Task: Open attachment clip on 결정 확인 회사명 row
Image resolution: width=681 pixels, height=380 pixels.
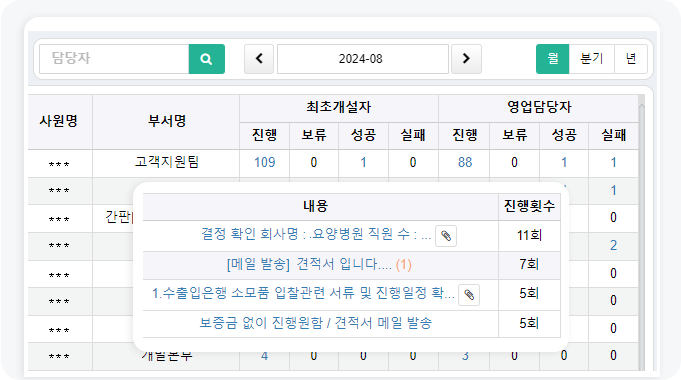Action: [x=446, y=236]
